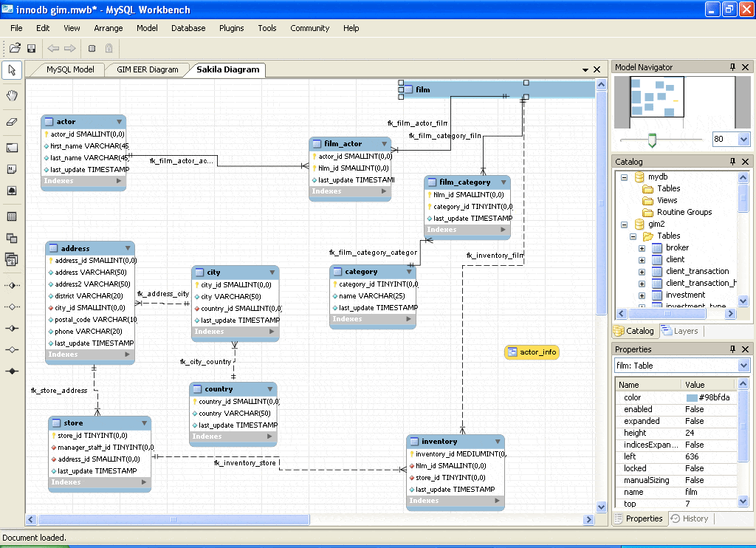This screenshot has height=548, width=756.
Task: Choose the place new table tool
Action: coord(12,216)
